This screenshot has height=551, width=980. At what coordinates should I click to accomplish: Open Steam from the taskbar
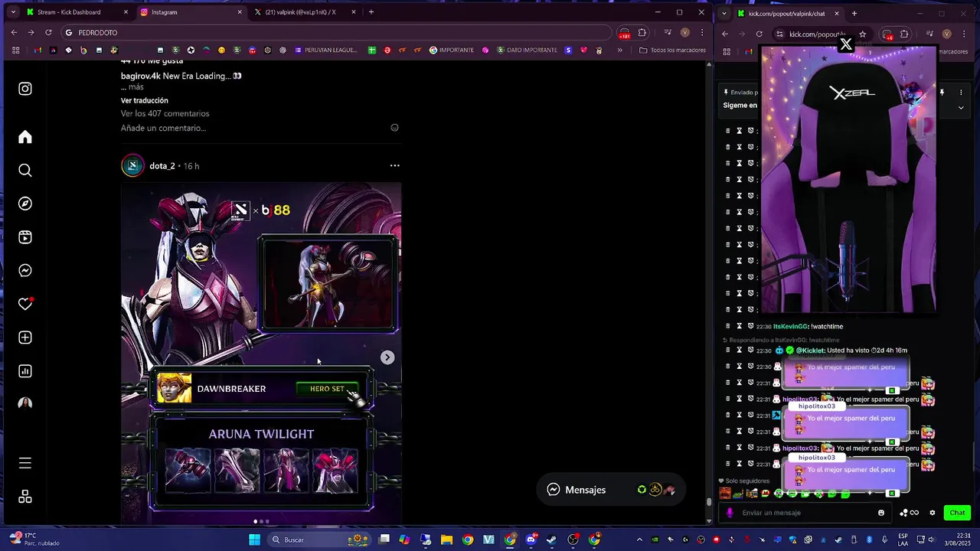(x=551, y=540)
